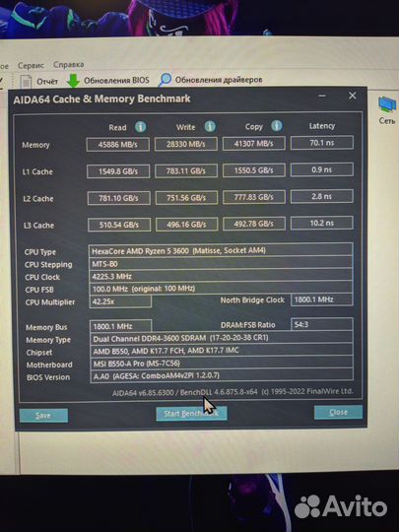Click the Обновления драйверов magnifier icon

(x=165, y=80)
